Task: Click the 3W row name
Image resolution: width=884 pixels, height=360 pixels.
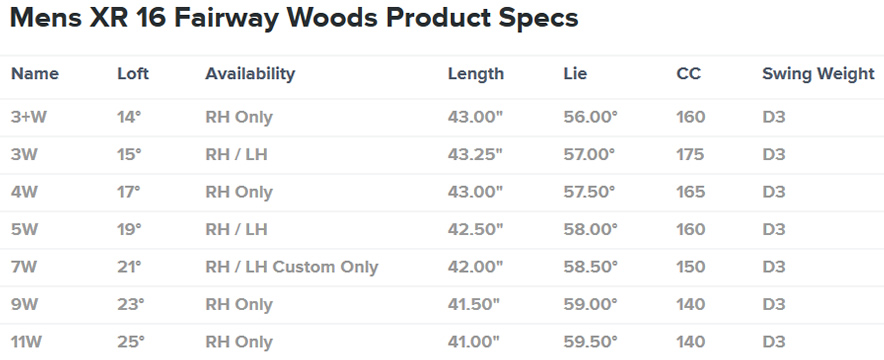Action: coord(24,154)
